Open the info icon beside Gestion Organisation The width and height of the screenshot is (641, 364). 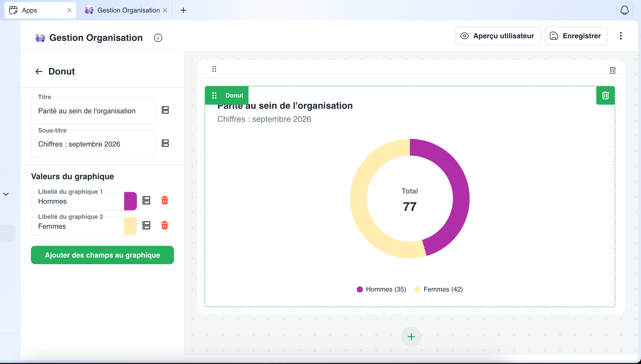(158, 38)
